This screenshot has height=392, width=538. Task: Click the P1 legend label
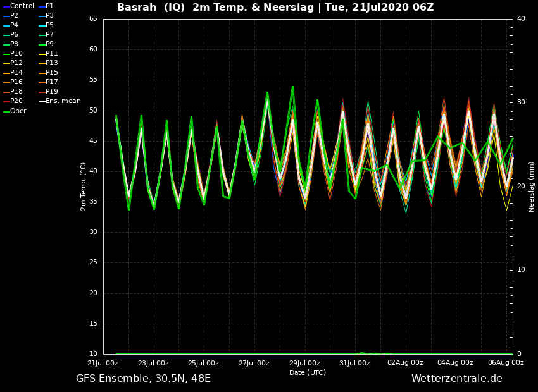coord(49,6)
